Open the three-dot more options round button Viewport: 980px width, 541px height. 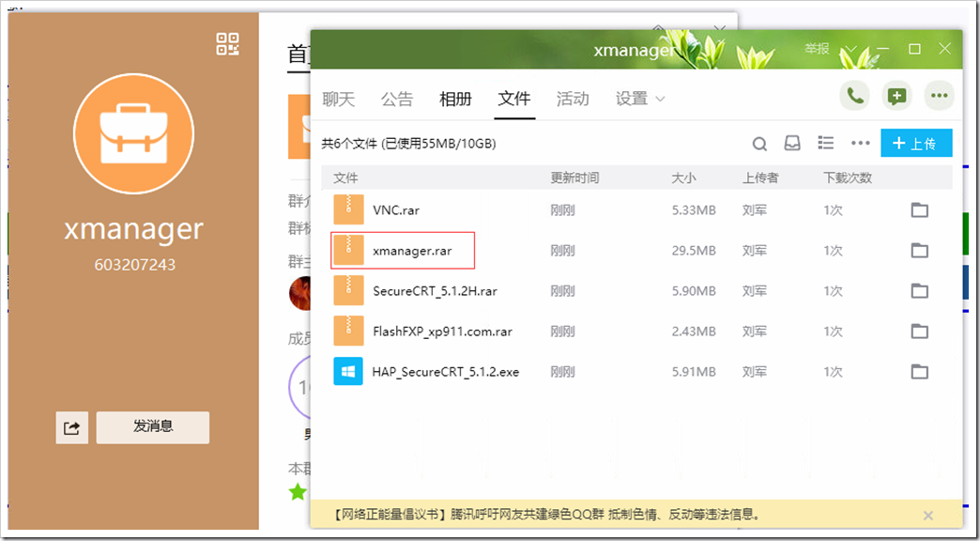point(940,96)
